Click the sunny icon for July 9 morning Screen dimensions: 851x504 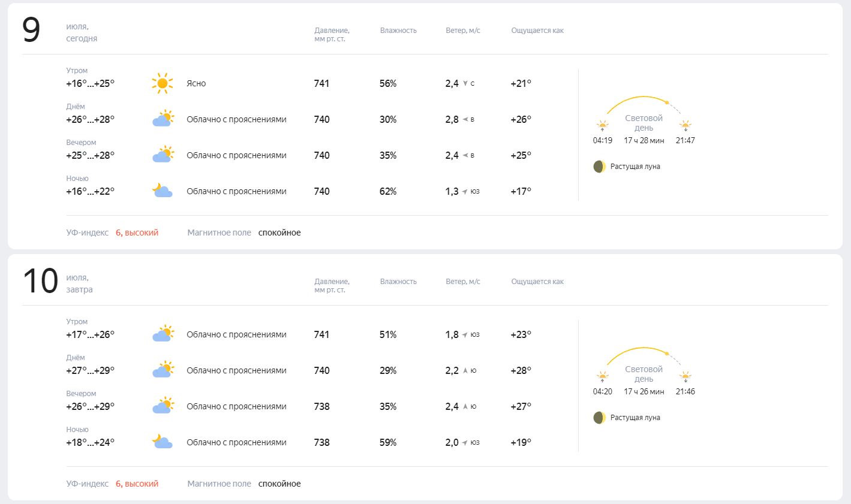pyautogui.click(x=162, y=83)
